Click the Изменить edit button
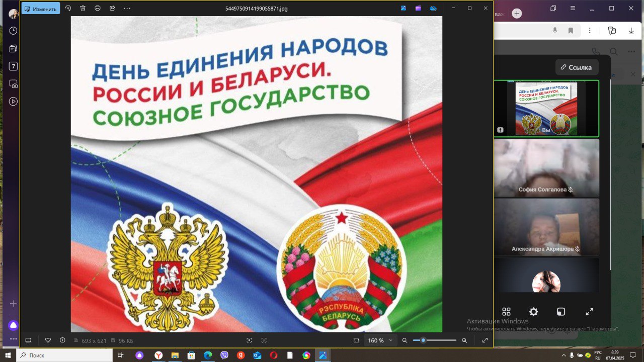 click(x=41, y=9)
